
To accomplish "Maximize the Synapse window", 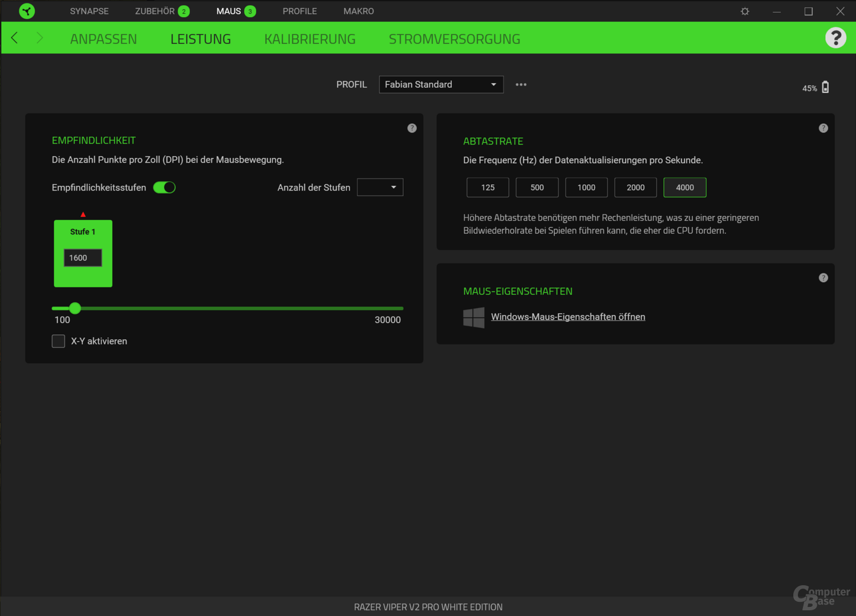I will (x=809, y=11).
